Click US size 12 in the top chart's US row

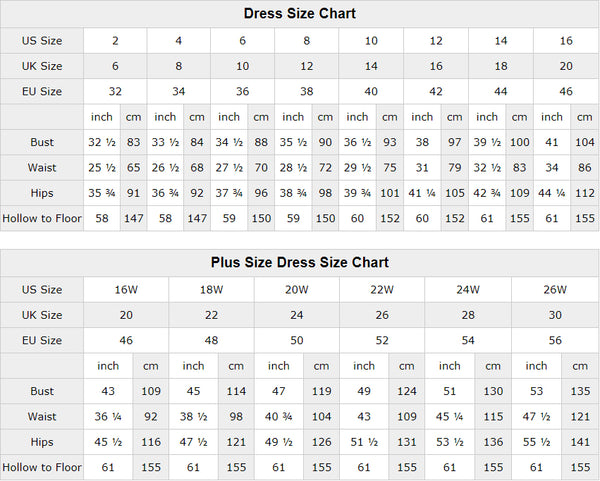coord(436,41)
